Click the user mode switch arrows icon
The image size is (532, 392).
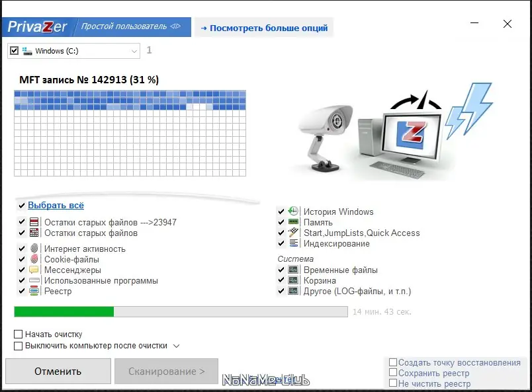175,26
